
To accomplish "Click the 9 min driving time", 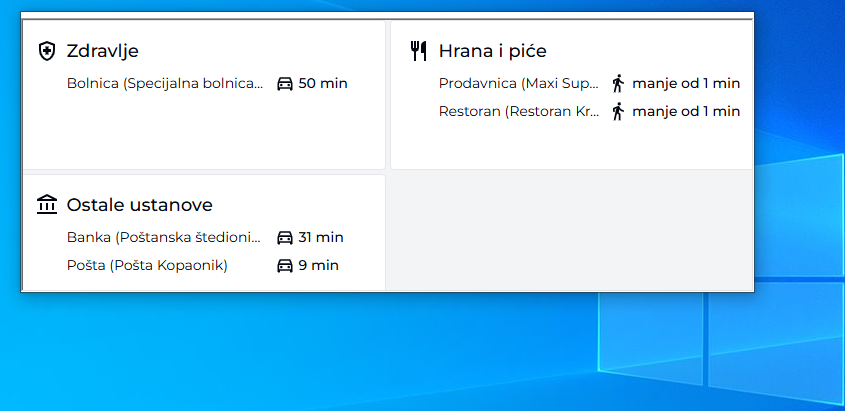I will tap(318, 266).
